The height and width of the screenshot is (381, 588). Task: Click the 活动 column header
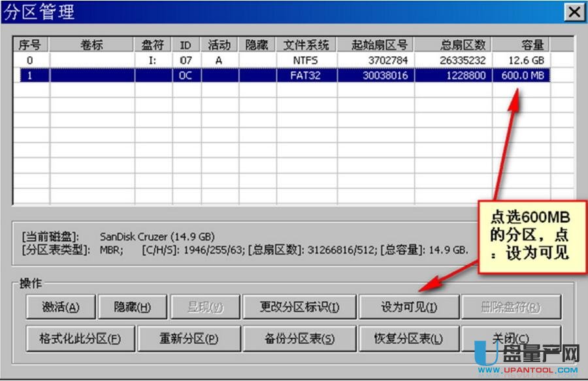click(220, 44)
